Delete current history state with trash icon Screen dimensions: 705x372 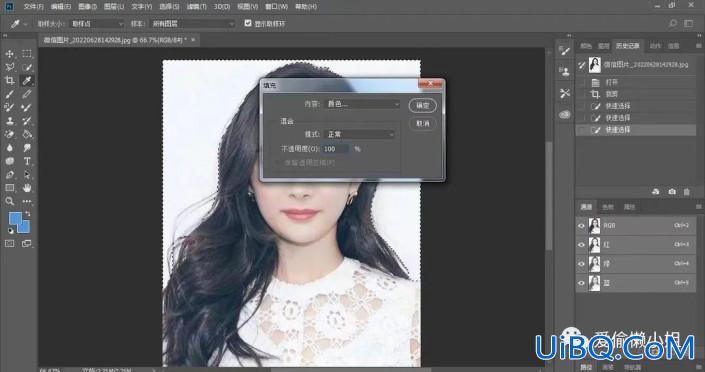[687, 192]
